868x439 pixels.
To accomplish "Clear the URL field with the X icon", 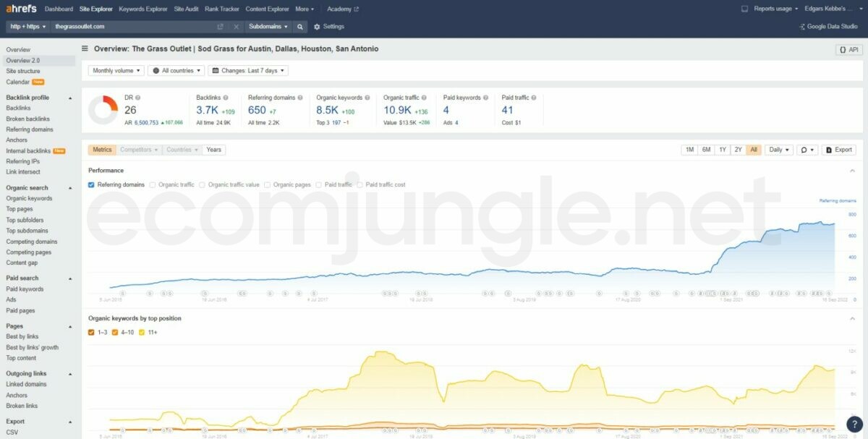I will click(x=236, y=27).
